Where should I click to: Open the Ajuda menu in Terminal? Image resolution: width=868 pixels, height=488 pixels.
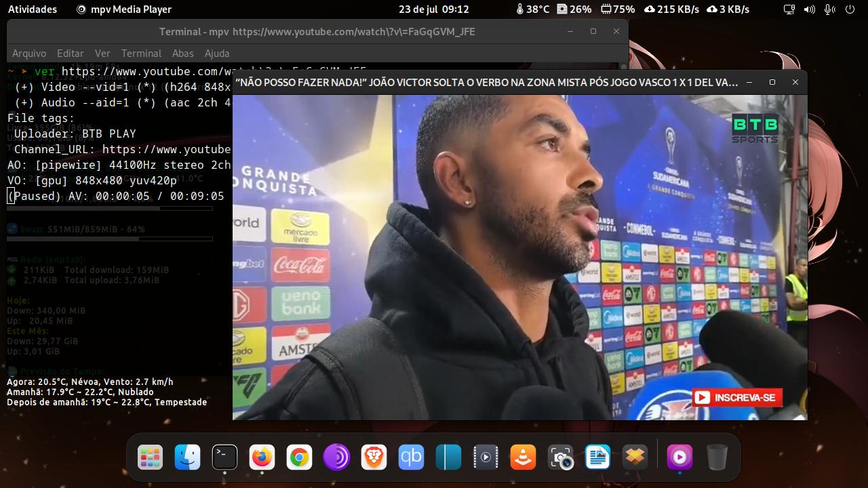click(217, 53)
